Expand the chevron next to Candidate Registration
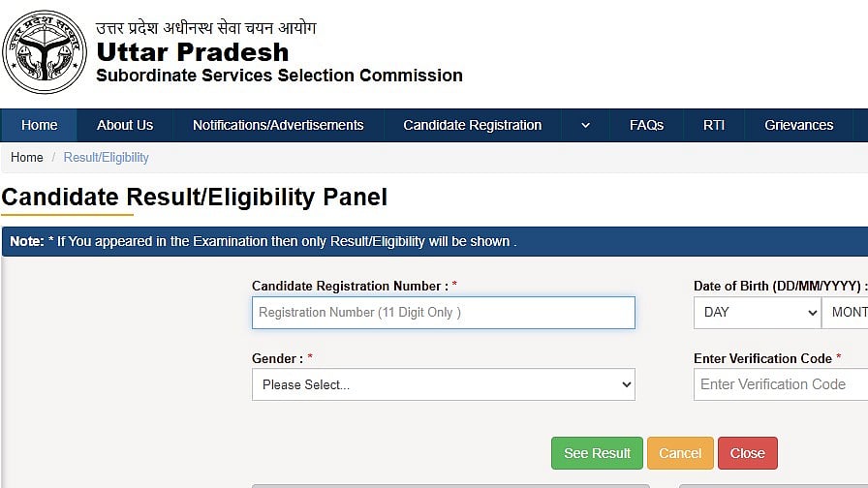Viewport: 868px width, 488px height. tap(585, 125)
